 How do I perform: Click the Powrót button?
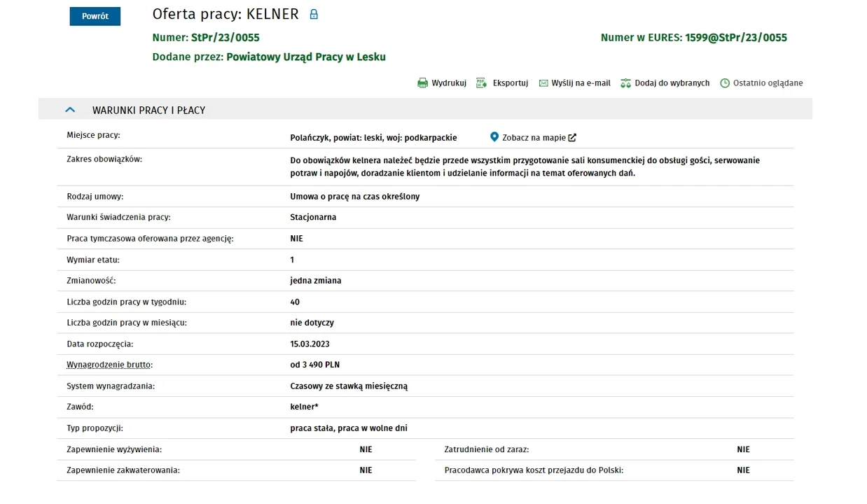(95, 16)
